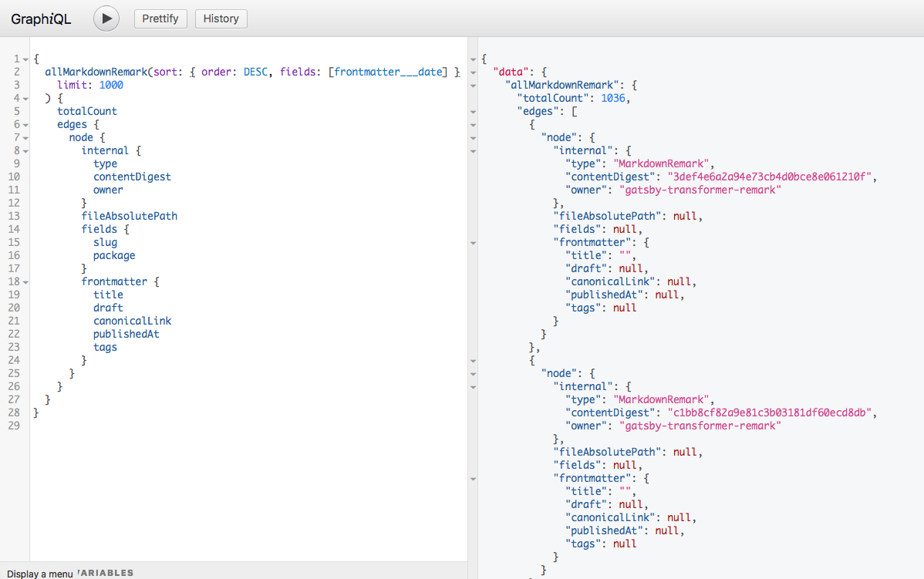Collapse the internal block fold triangle
924x579 pixels.
pyautogui.click(x=24, y=150)
